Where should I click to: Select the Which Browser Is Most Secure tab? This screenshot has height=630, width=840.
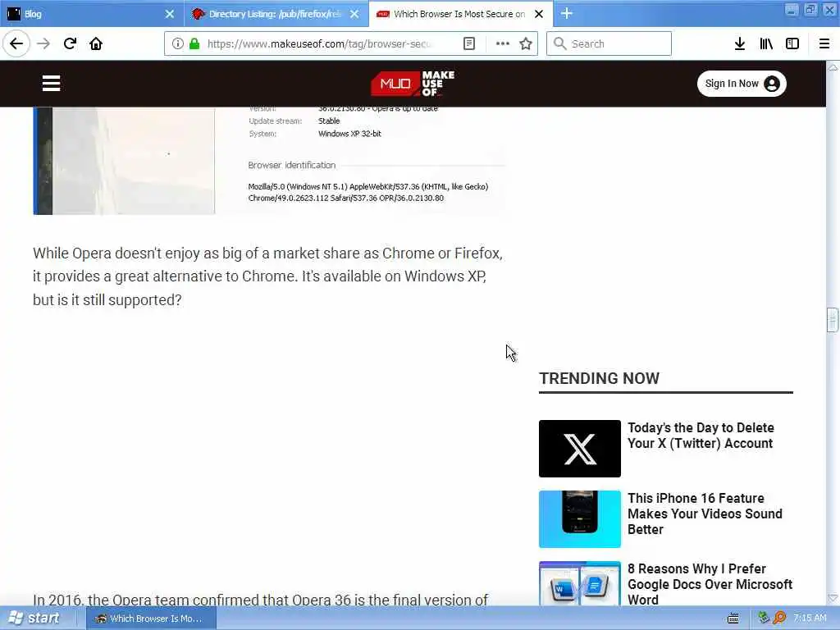[461, 14]
